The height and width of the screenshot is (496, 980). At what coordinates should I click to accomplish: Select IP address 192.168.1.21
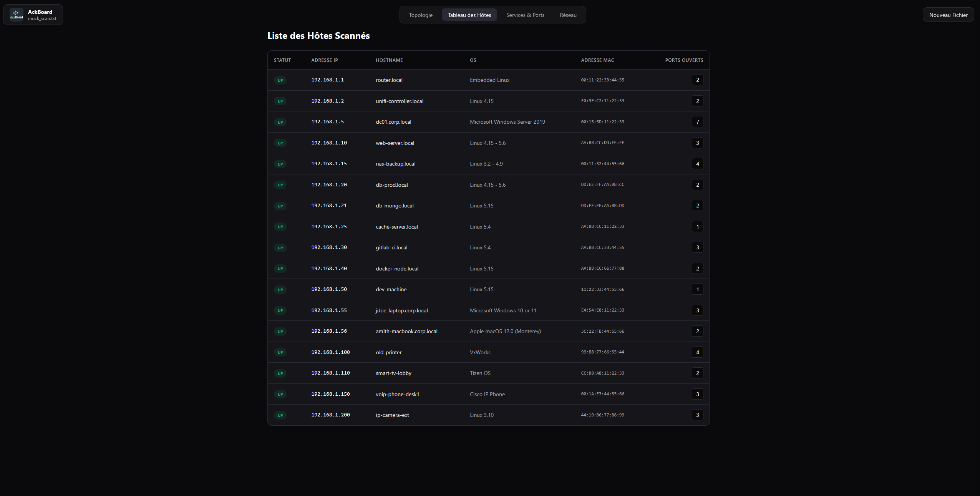[x=329, y=206]
